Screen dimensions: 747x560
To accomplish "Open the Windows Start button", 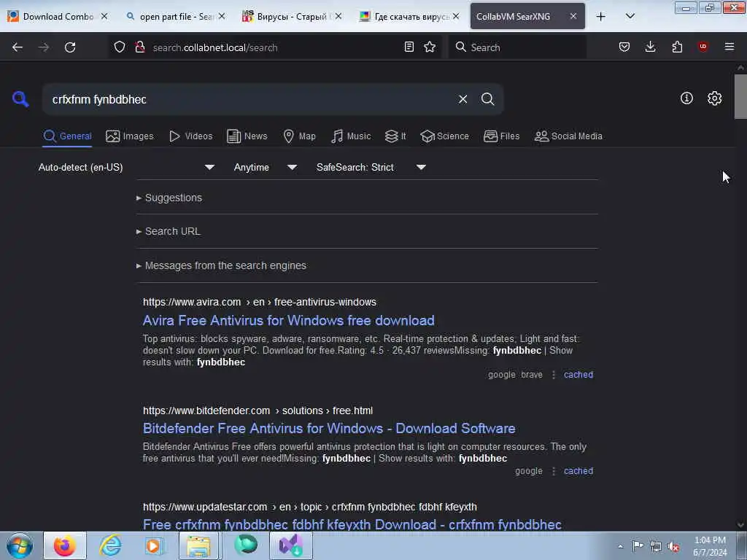I will pyautogui.click(x=20, y=545).
